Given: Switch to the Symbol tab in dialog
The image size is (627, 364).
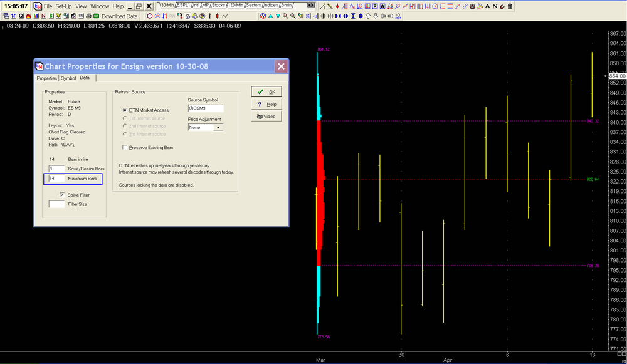Looking at the screenshot, I should click(68, 78).
